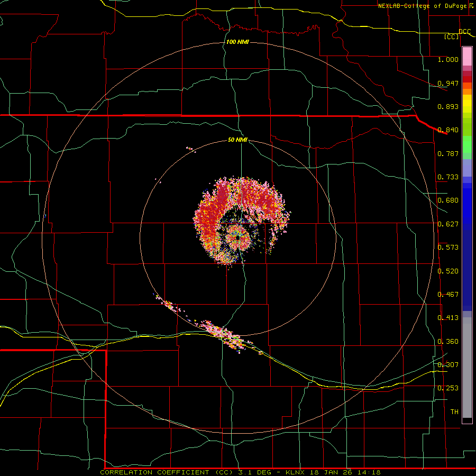Click the 0.253 scale value
This screenshot has width=476, height=476.
coord(448,388)
